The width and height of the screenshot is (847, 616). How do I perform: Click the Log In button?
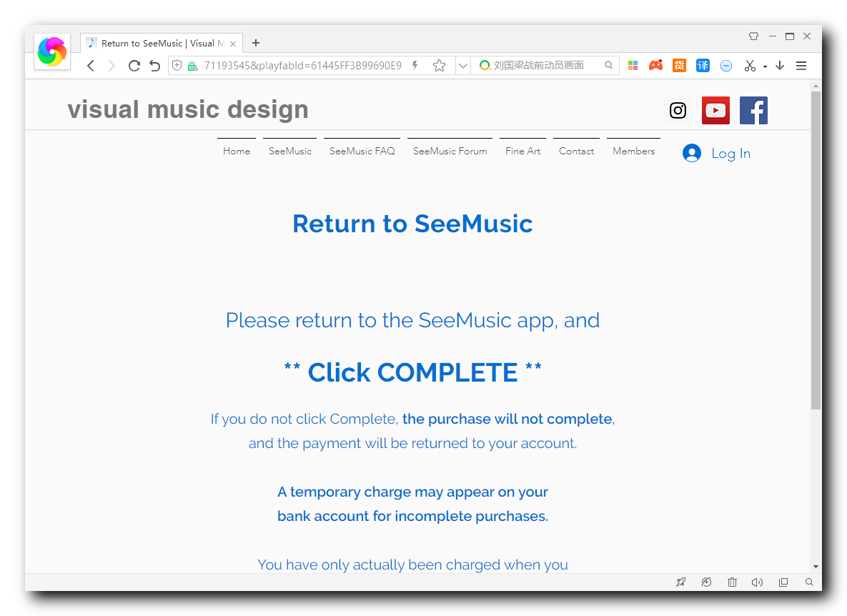point(716,153)
